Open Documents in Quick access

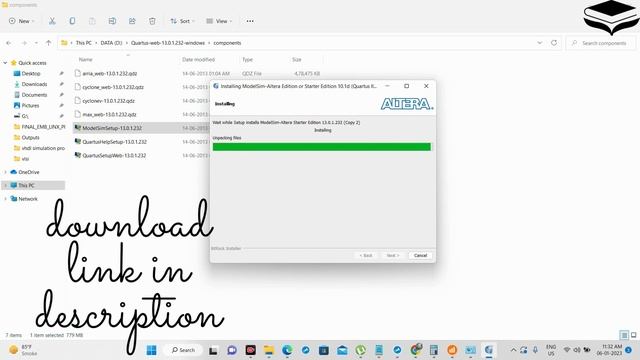click(x=34, y=95)
